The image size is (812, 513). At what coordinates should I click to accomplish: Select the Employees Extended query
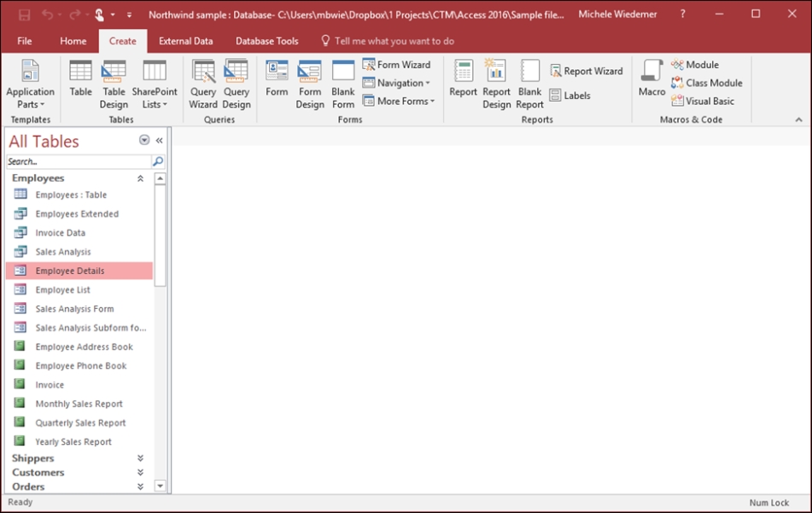pos(79,213)
